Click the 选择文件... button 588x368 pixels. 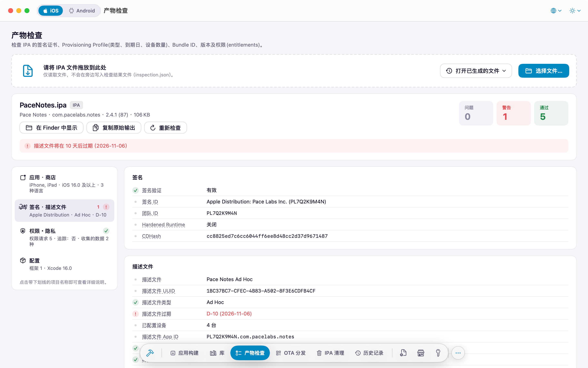coord(543,71)
